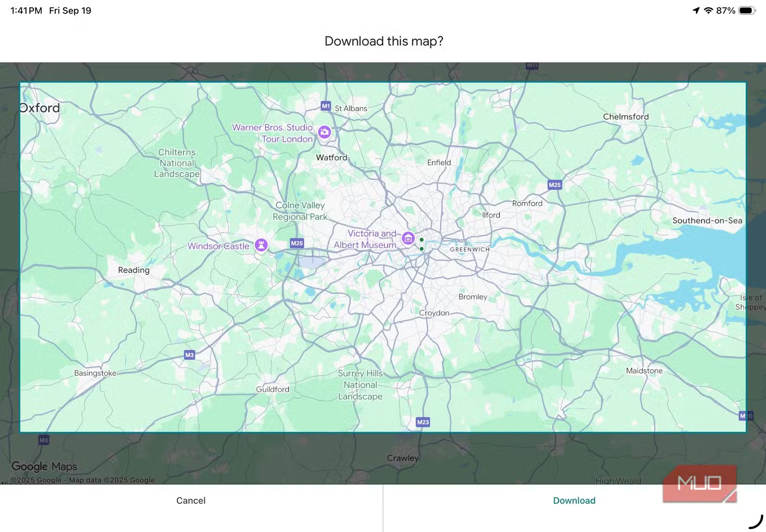Screen dimensions: 766x532
Task: Tap the M23 motorway shield icon
Action: [x=422, y=422]
